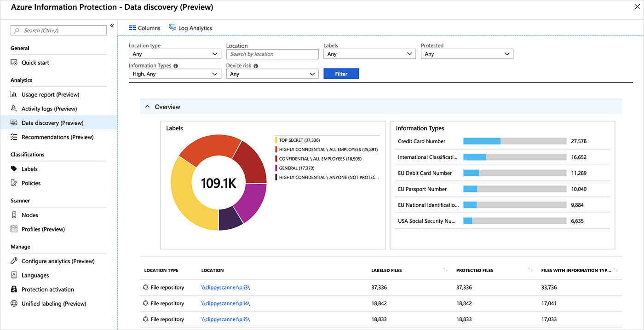This screenshot has width=644, height=330.
Task: Select the Usage report sidebar icon
Action: coord(14,94)
